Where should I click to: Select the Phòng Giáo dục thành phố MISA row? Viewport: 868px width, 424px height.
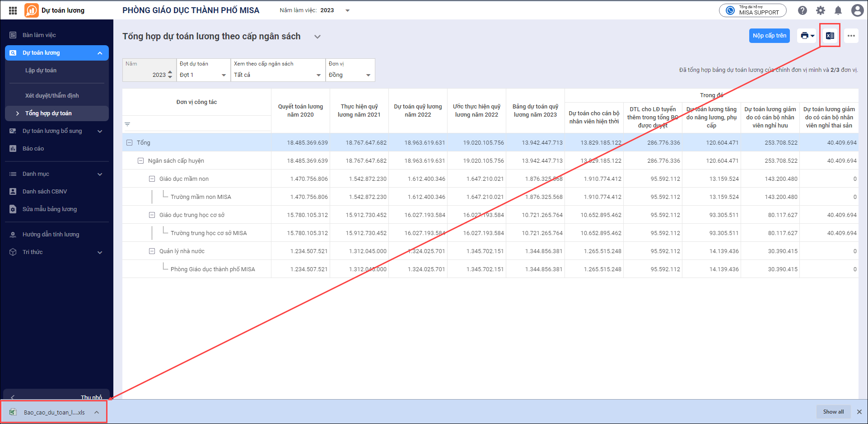(x=490, y=269)
